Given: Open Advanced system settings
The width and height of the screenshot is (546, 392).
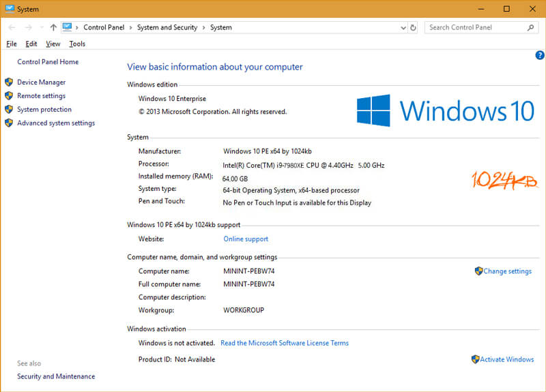Looking at the screenshot, I should 55,123.
